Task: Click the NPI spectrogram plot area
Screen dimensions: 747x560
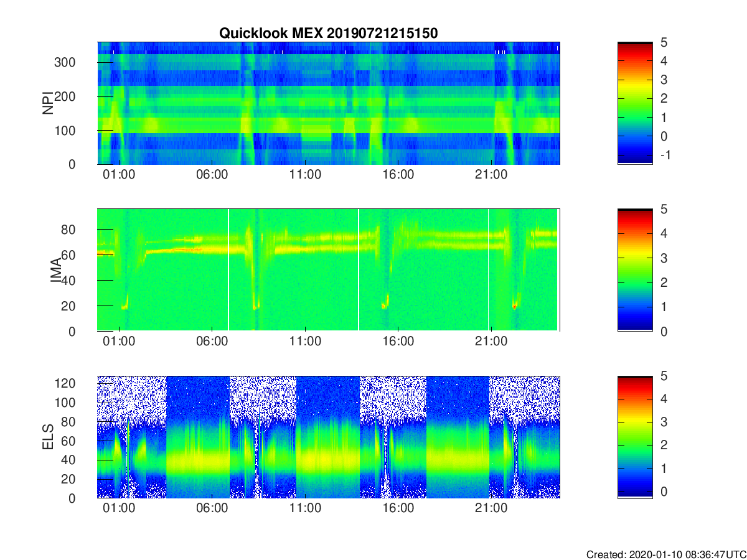Action: point(329,103)
